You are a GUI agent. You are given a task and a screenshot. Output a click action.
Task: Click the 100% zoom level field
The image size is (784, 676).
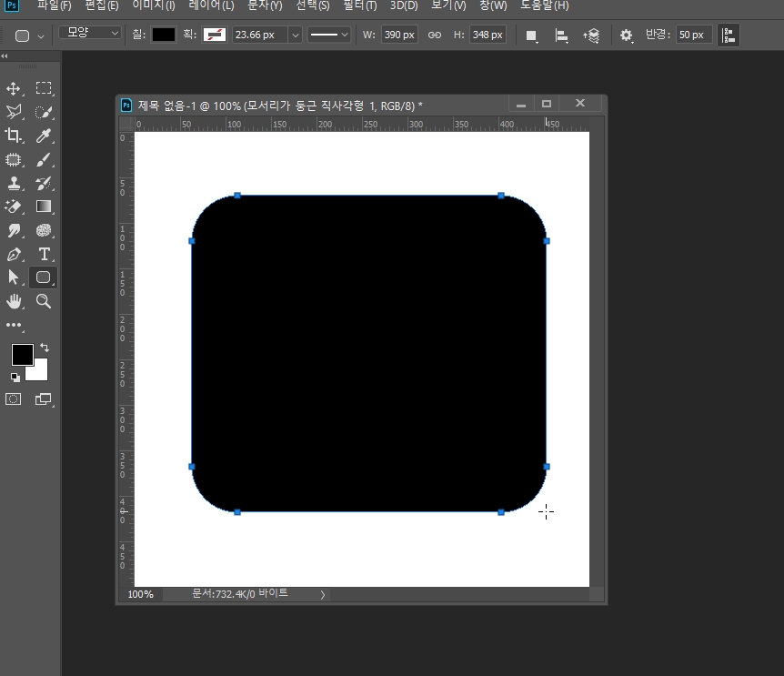pos(140,594)
